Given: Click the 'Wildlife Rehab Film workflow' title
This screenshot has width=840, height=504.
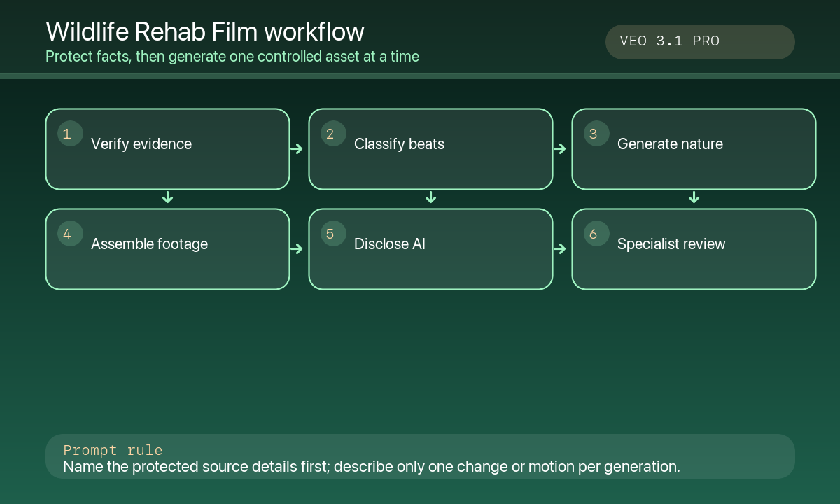Looking at the screenshot, I should [205, 32].
